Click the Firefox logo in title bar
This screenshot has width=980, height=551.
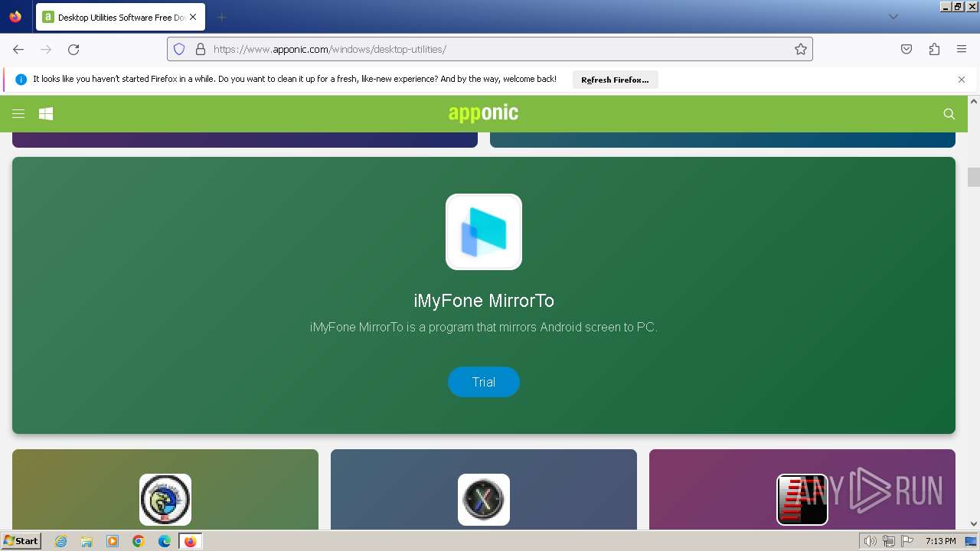pyautogui.click(x=15, y=17)
